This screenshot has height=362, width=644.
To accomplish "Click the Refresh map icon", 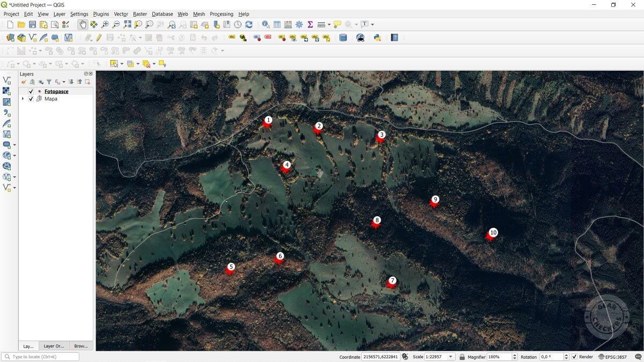I will tap(249, 25).
